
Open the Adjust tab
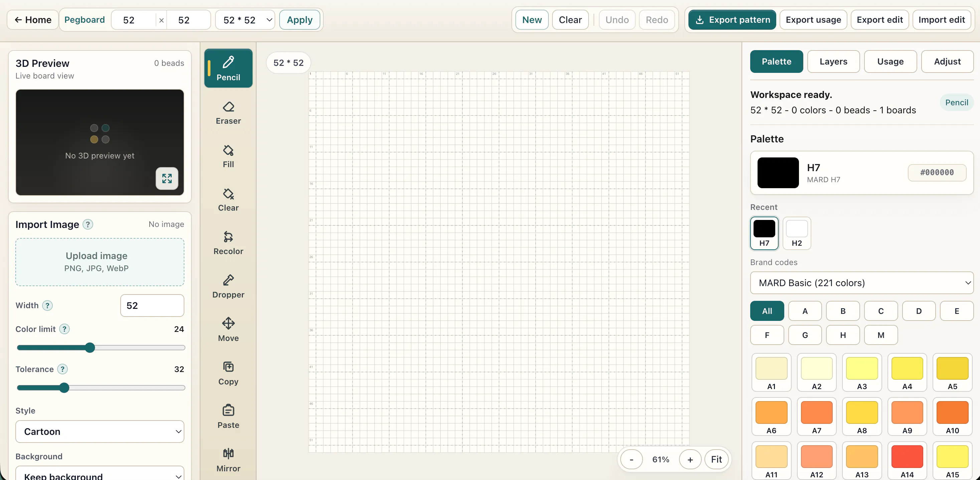pyautogui.click(x=947, y=61)
